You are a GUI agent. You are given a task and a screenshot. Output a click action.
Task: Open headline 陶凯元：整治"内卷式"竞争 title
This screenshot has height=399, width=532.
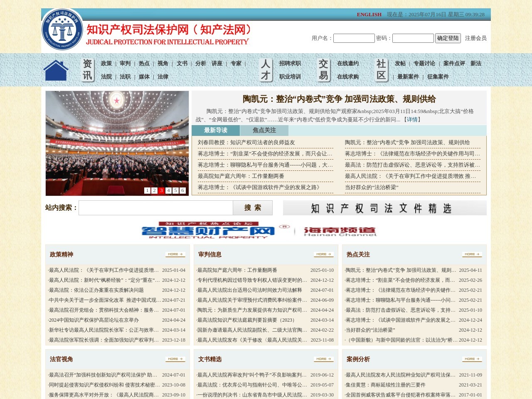click(339, 99)
